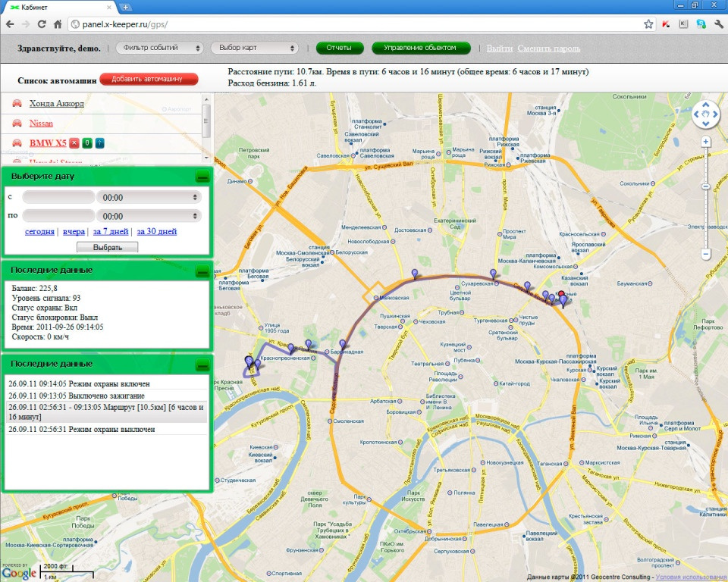Zoom out the map with minus button
The height and width of the screenshot is (582, 728).
706,255
